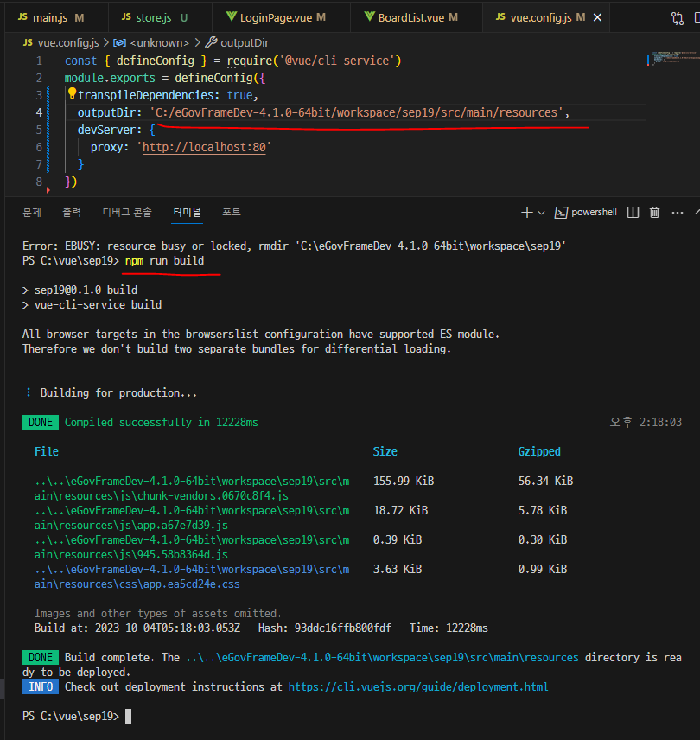The height and width of the screenshot is (740, 700).
Task: Click the outputDir path string on line 4
Action: tap(357, 112)
